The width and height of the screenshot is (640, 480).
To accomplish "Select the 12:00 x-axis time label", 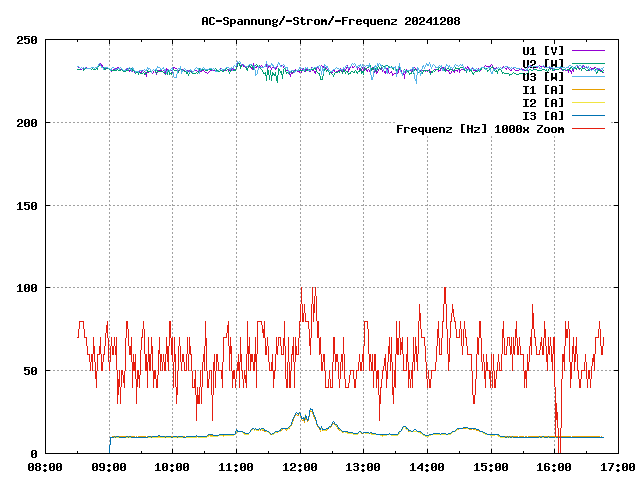I will pyautogui.click(x=300, y=467).
